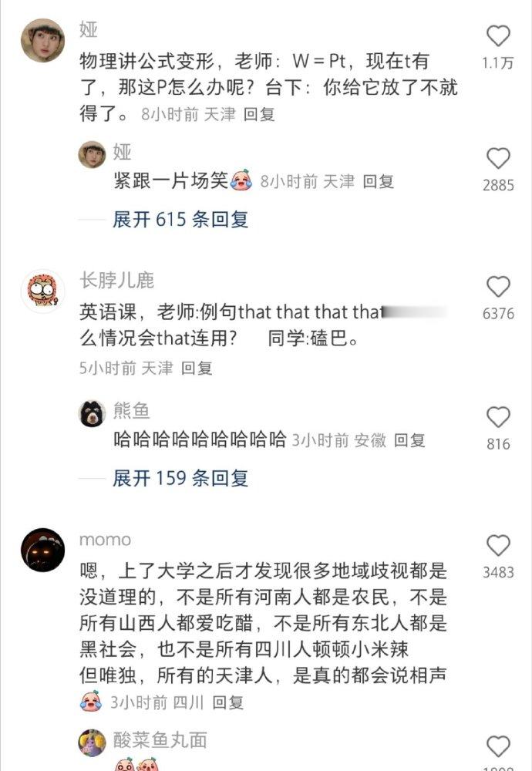
Task: Reply to 长脖儿鹿's English class comment
Action: click(x=197, y=369)
